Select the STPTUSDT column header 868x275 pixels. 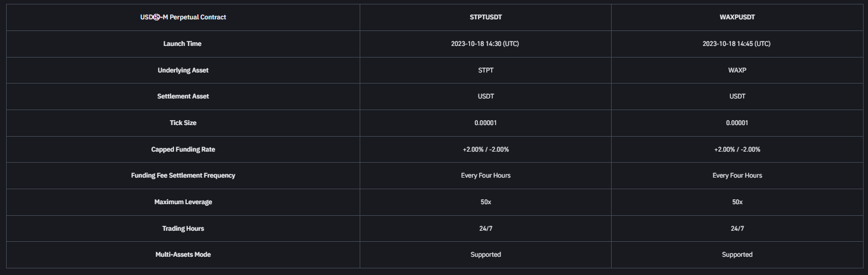[x=486, y=17]
